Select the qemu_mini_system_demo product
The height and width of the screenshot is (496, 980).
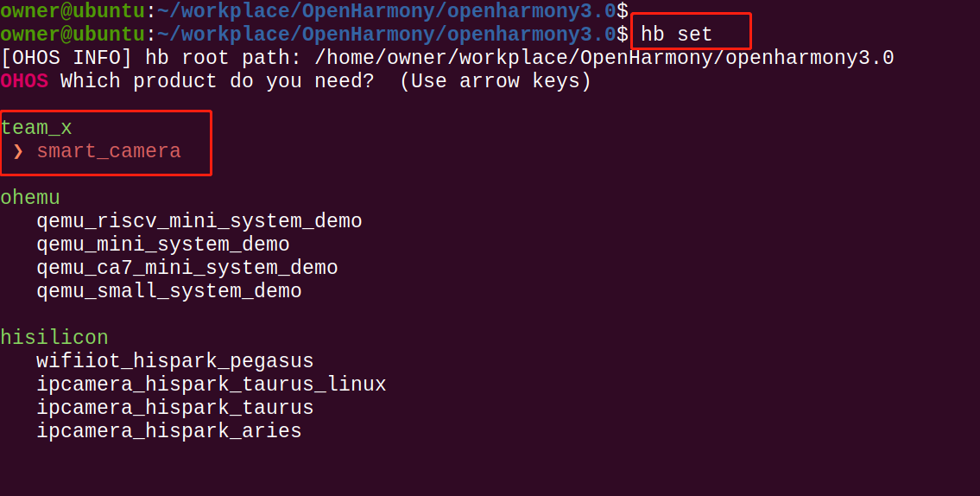162,245
